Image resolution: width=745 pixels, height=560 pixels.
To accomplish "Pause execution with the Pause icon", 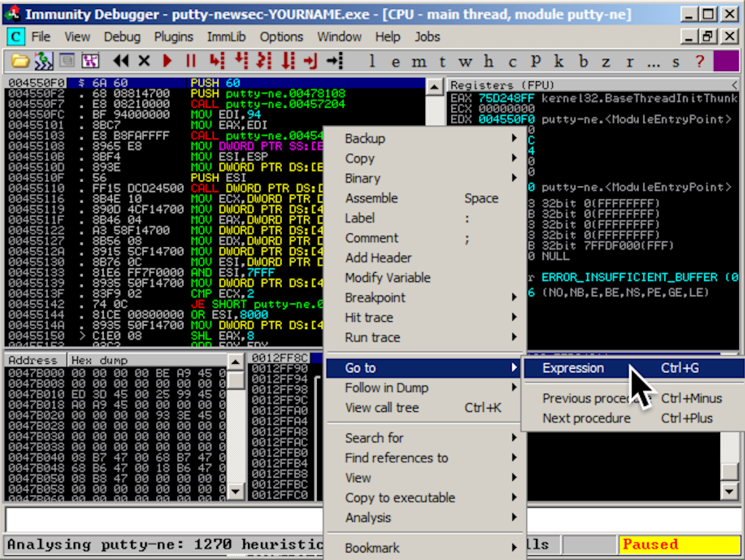I will [x=191, y=62].
